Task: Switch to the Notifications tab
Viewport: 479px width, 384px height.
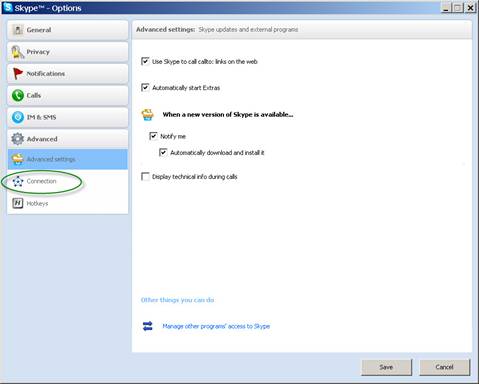Action: [x=68, y=74]
